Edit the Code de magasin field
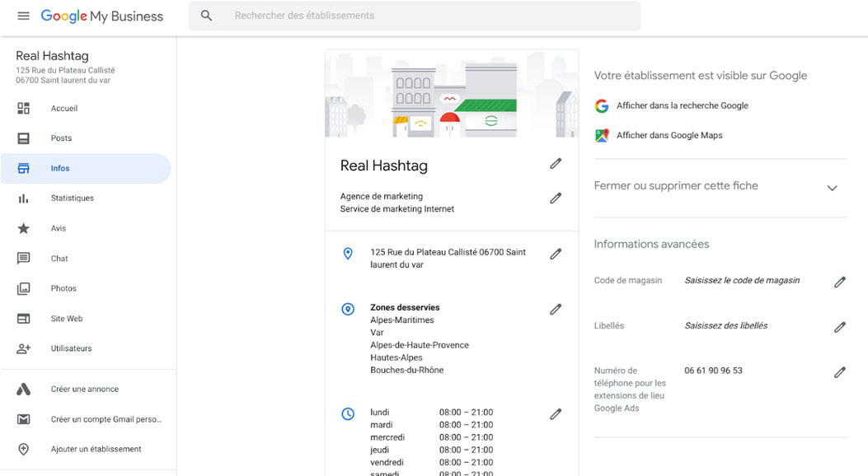 coord(840,282)
